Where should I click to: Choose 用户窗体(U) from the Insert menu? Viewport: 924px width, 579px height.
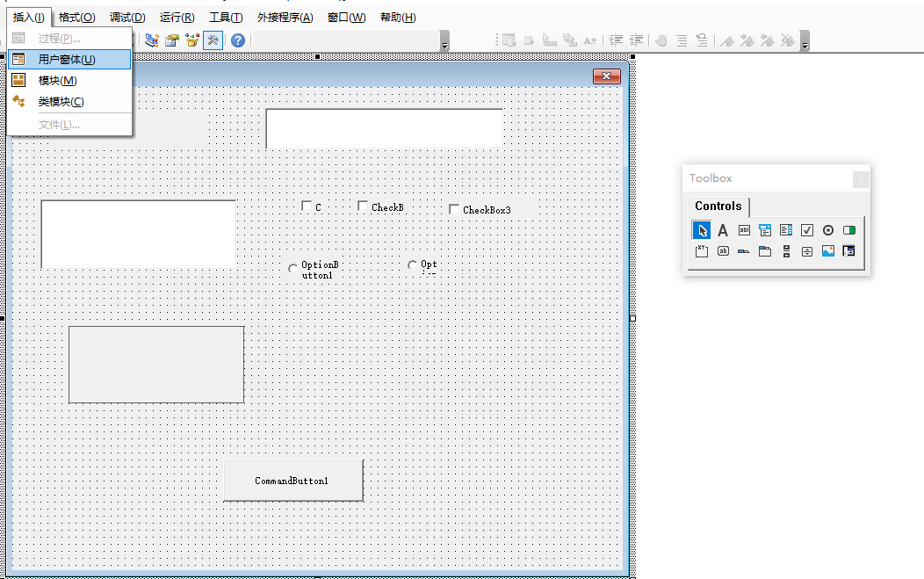point(69,60)
